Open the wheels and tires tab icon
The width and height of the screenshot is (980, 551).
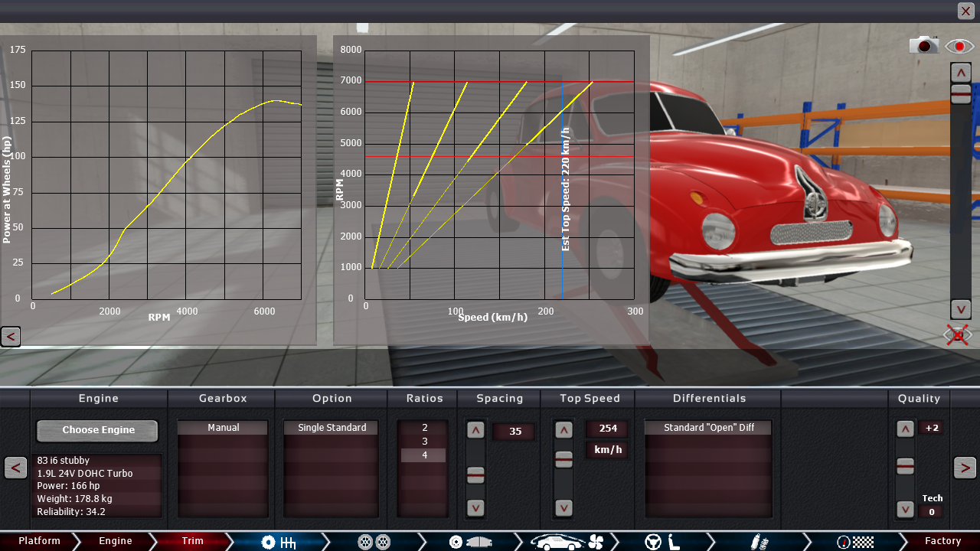point(374,542)
